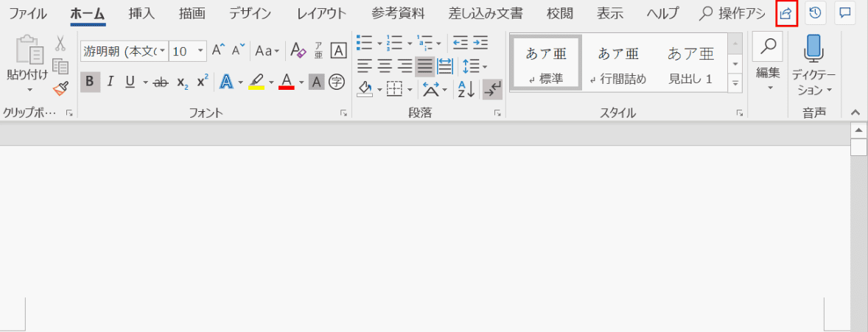The image size is (868, 332).
Task: Sort with the A-Z sort icon
Action: click(x=466, y=89)
